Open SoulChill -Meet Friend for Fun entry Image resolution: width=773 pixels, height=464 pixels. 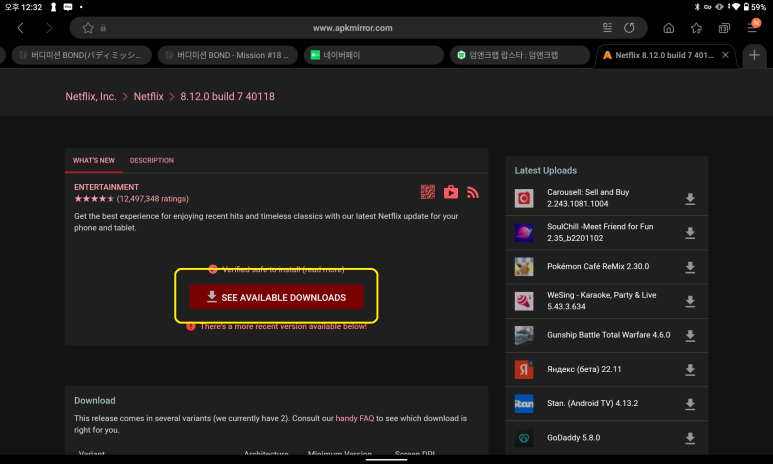click(x=600, y=232)
